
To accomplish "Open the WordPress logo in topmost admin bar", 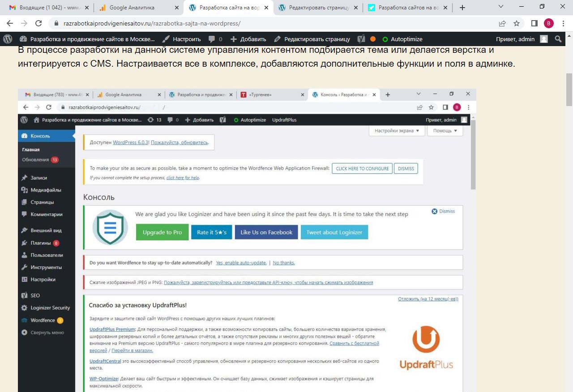I will point(8,39).
